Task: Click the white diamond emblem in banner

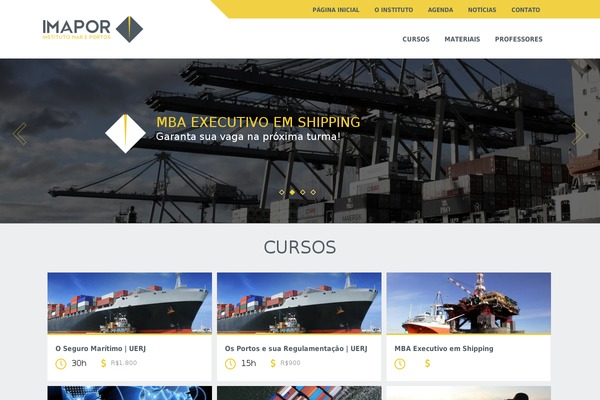Action: [126, 134]
